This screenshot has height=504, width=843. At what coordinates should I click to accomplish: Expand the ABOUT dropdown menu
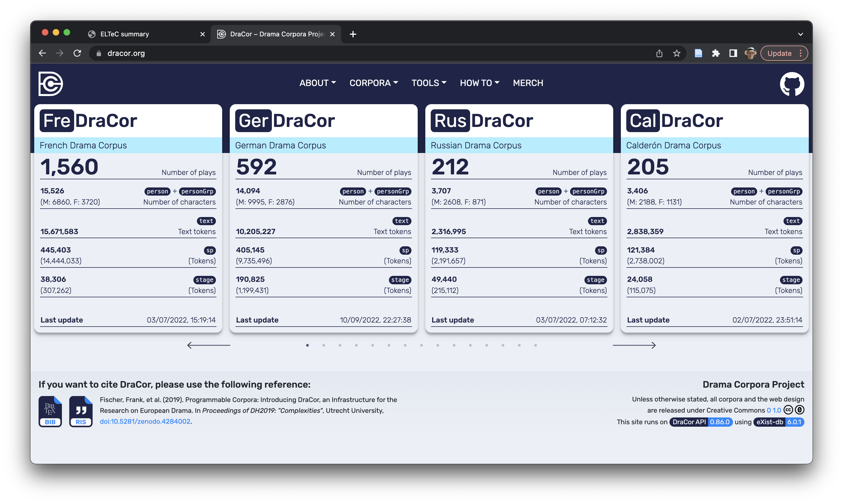tap(317, 83)
